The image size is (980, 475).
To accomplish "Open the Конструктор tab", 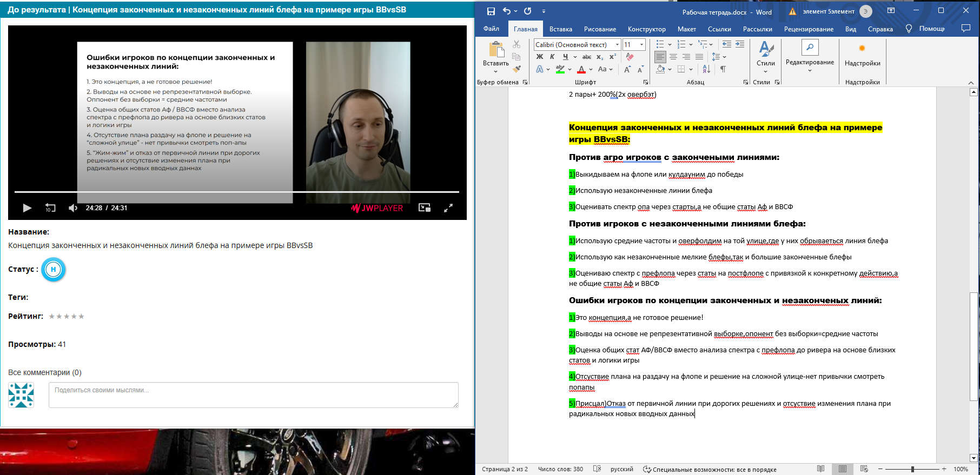I will [x=646, y=29].
